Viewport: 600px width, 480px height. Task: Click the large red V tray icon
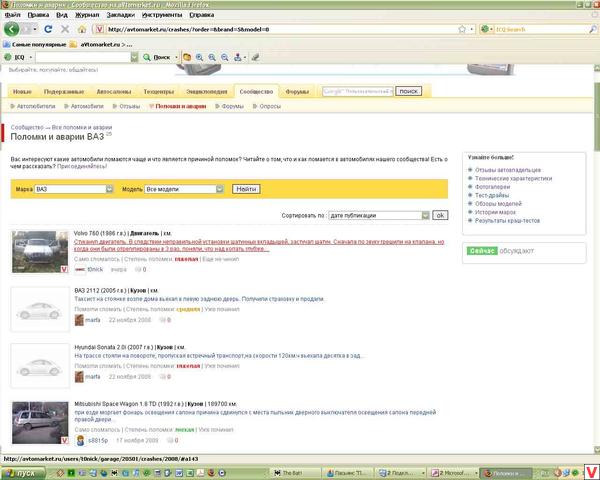click(592, 472)
